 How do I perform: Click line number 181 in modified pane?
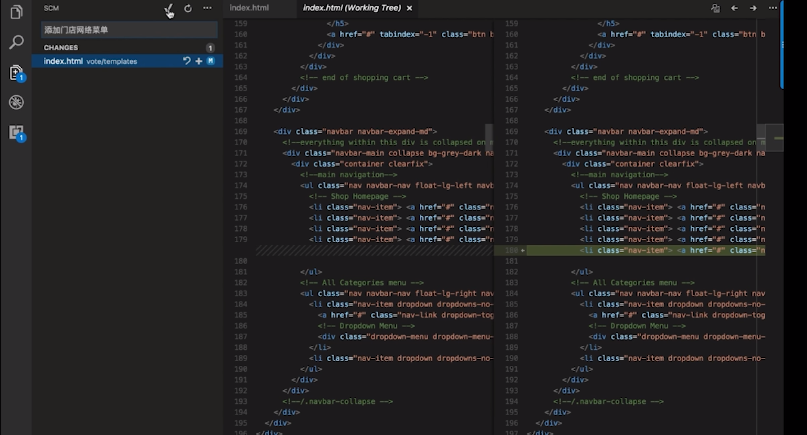pos(512,261)
